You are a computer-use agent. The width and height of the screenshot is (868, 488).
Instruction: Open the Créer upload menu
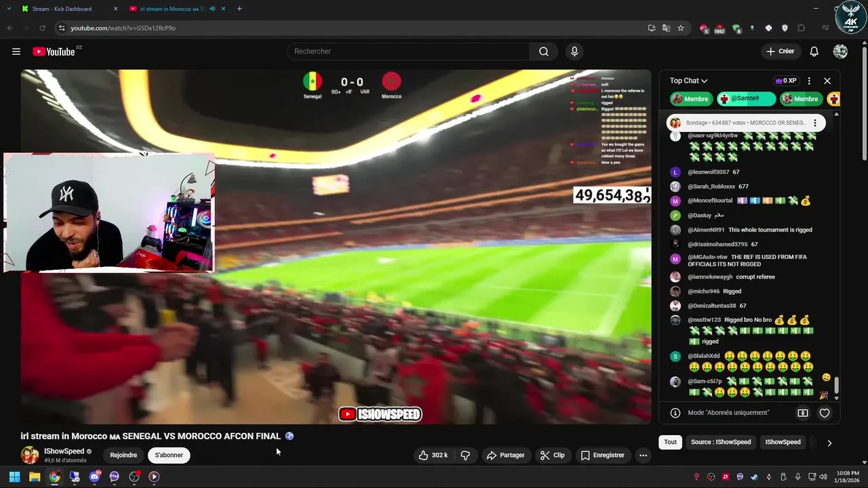pos(780,52)
